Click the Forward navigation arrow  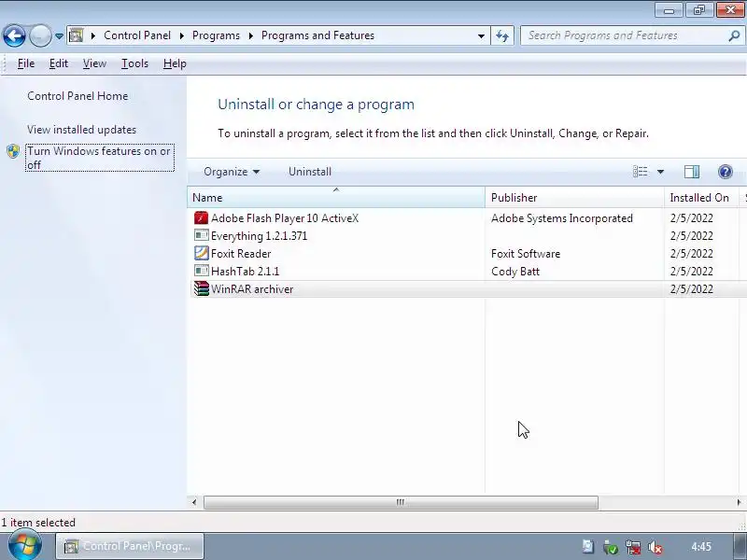click(x=40, y=35)
